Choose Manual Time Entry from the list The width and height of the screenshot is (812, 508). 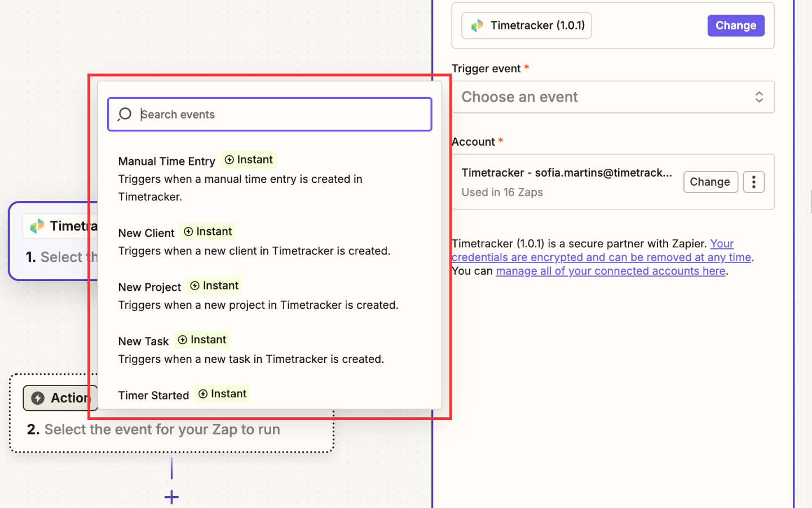click(166, 161)
